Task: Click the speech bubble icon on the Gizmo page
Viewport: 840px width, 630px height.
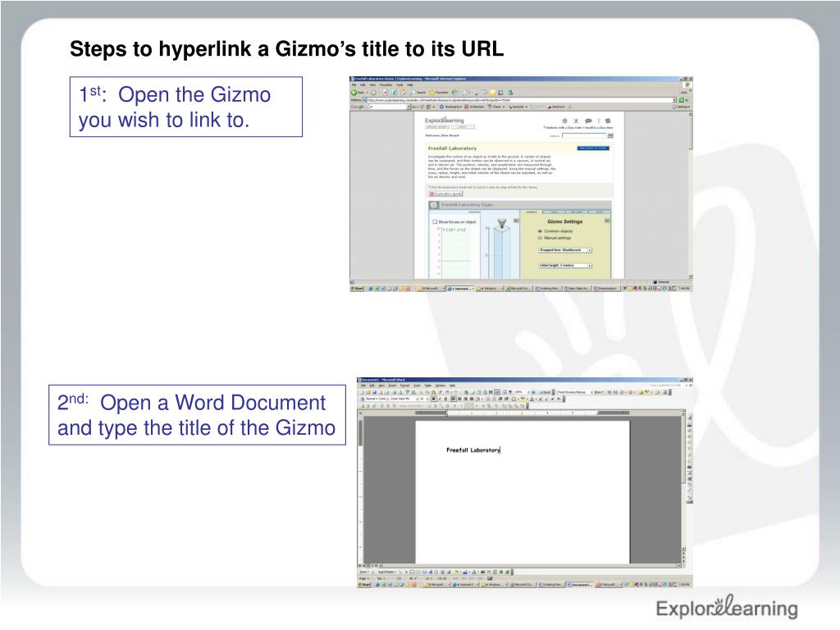Action: (588, 121)
